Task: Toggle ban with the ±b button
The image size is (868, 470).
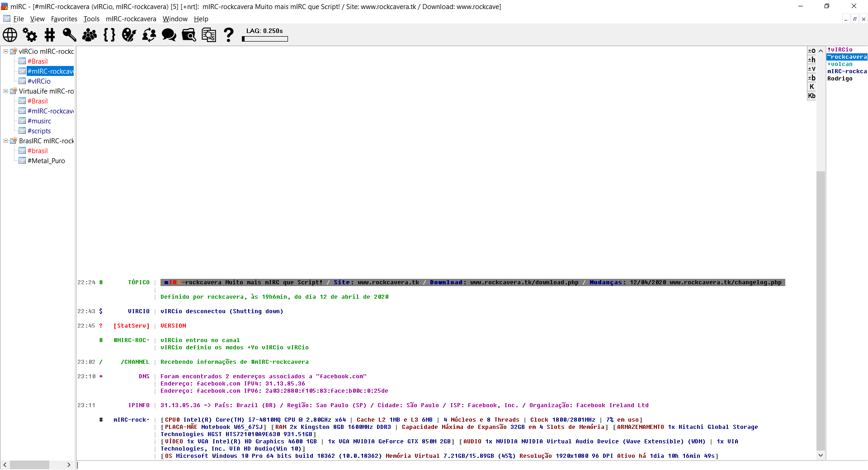Action: pos(811,78)
